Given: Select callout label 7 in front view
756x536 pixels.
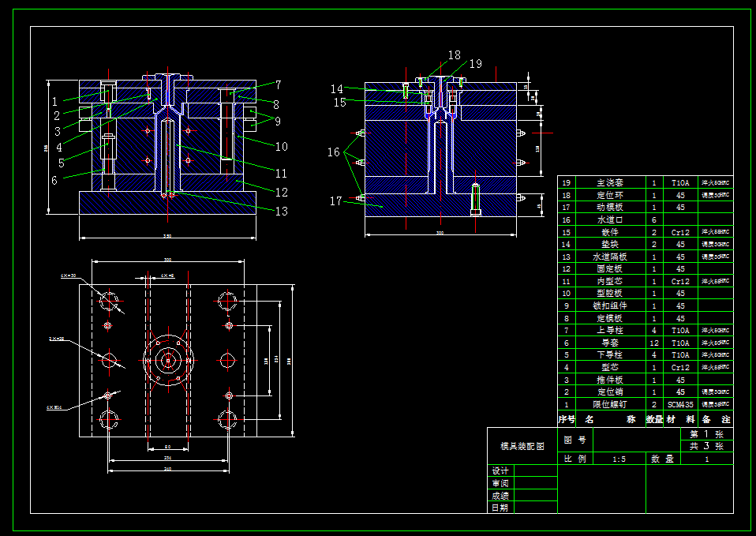Looking at the screenshot, I should (x=278, y=84).
